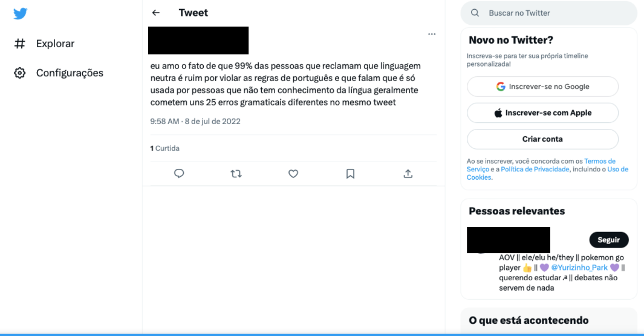Screen dimensions: 644x336
Task: Share the tweet using upload icon
Action: click(x=408, y=174)
